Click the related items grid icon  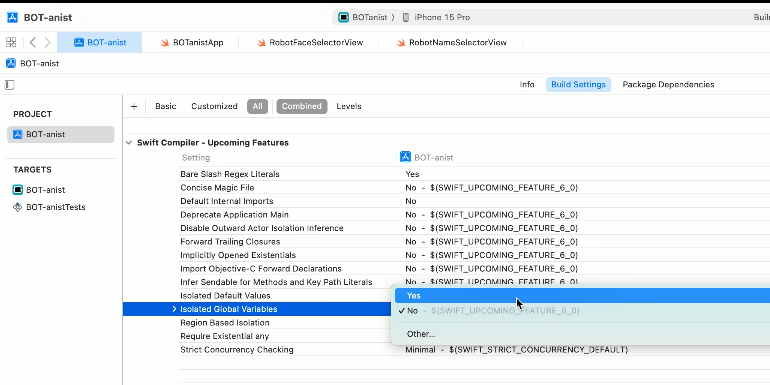coord(11,42)
